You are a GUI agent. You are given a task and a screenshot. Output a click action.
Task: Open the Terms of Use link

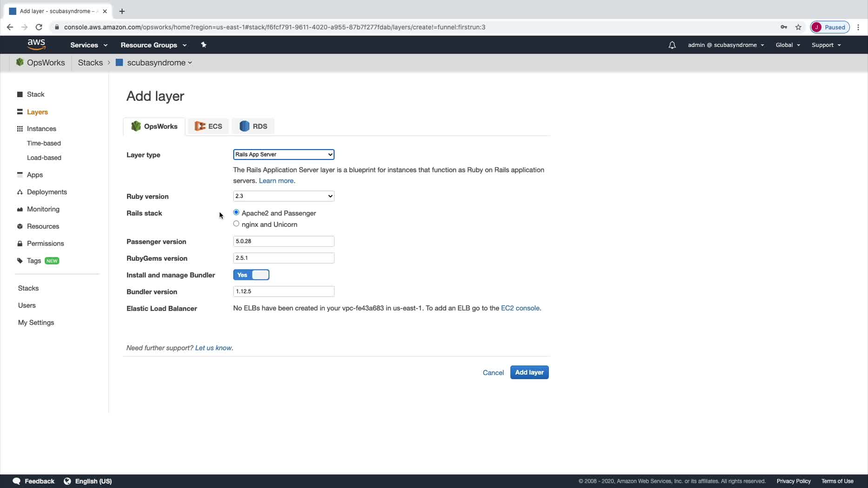point(837,481)
